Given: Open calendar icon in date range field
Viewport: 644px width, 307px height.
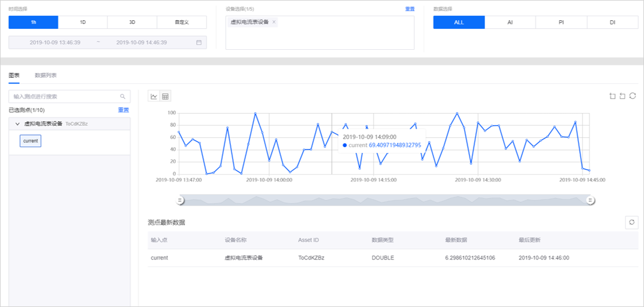Looking at the screenshot, I should point(199,42).
